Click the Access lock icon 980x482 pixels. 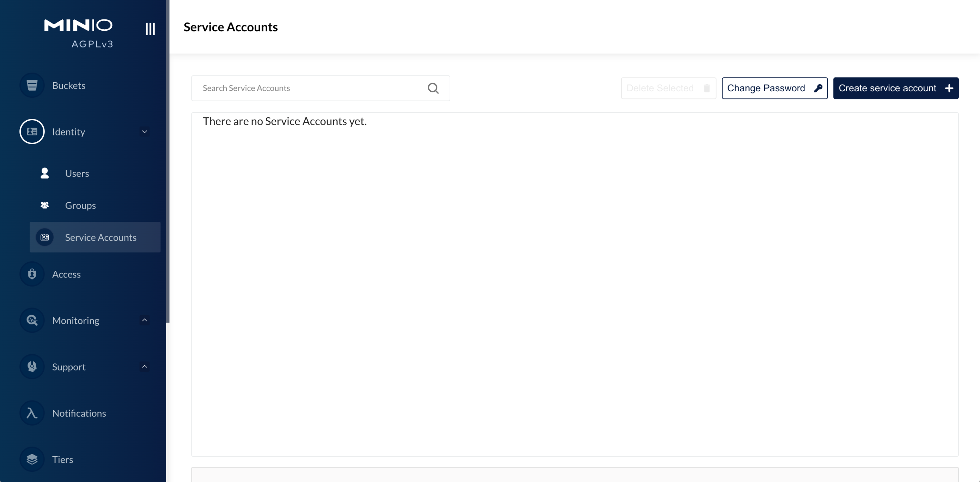tap(32, 274)
